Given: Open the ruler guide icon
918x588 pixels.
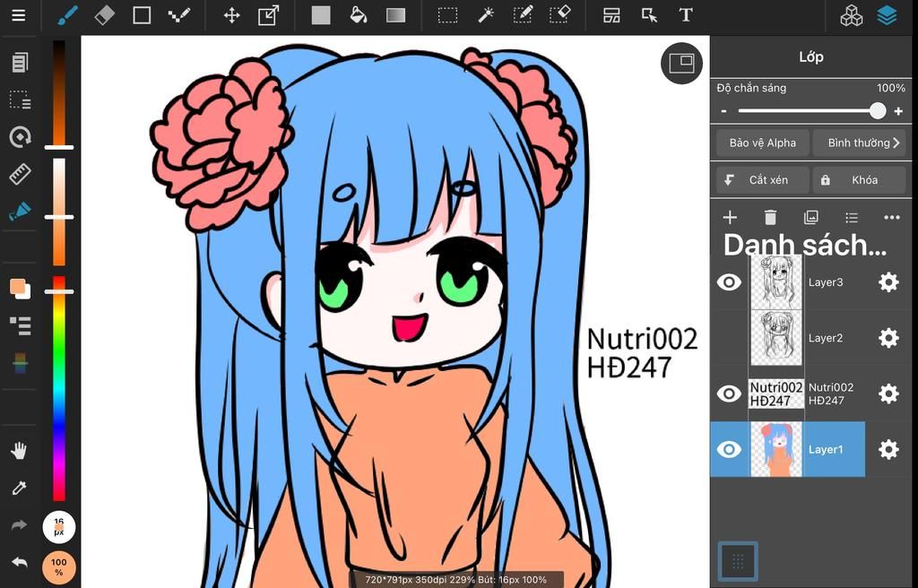Looking at the screenshot, I should [20, 175].
